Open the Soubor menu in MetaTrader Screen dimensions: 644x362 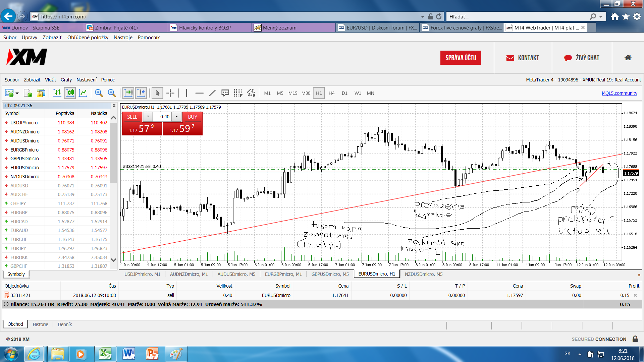coord(12,80)
